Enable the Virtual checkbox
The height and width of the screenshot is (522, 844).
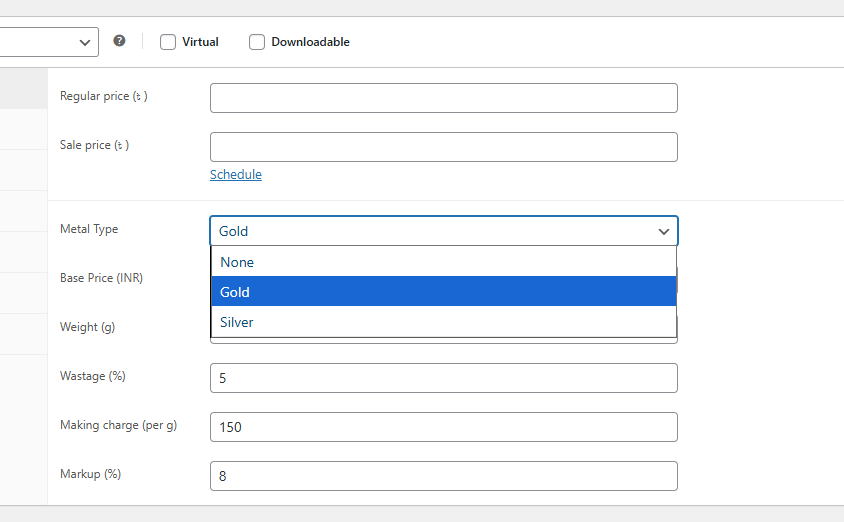(x=168, y=42)
